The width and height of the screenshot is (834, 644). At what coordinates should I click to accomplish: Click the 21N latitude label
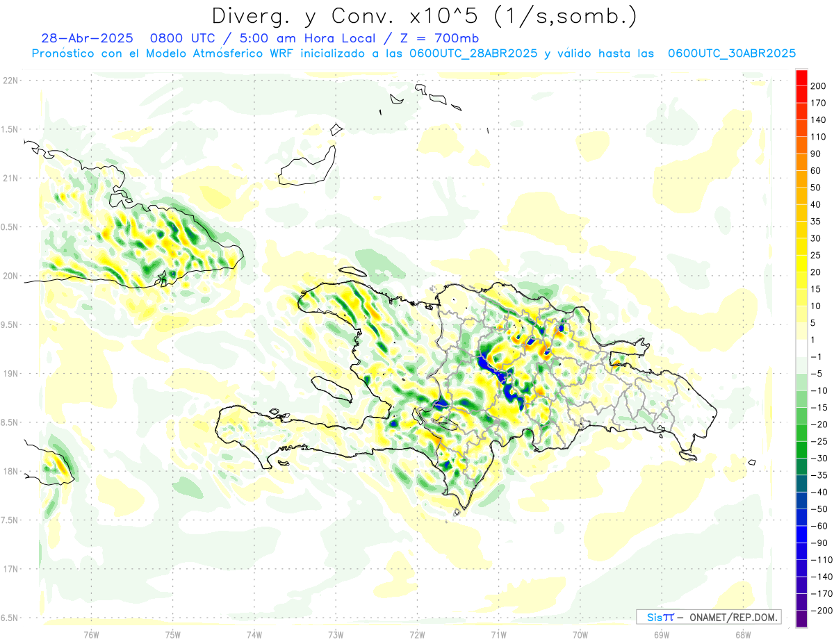[10, 178]
